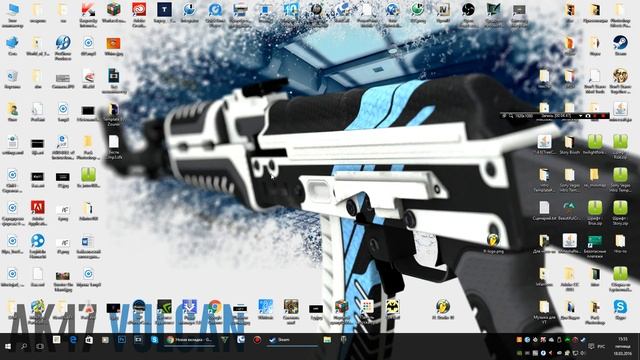Open File Explorer from the taskbar
Image resolution: width=640 pixels, height=360 pixels.
[327, 340]
